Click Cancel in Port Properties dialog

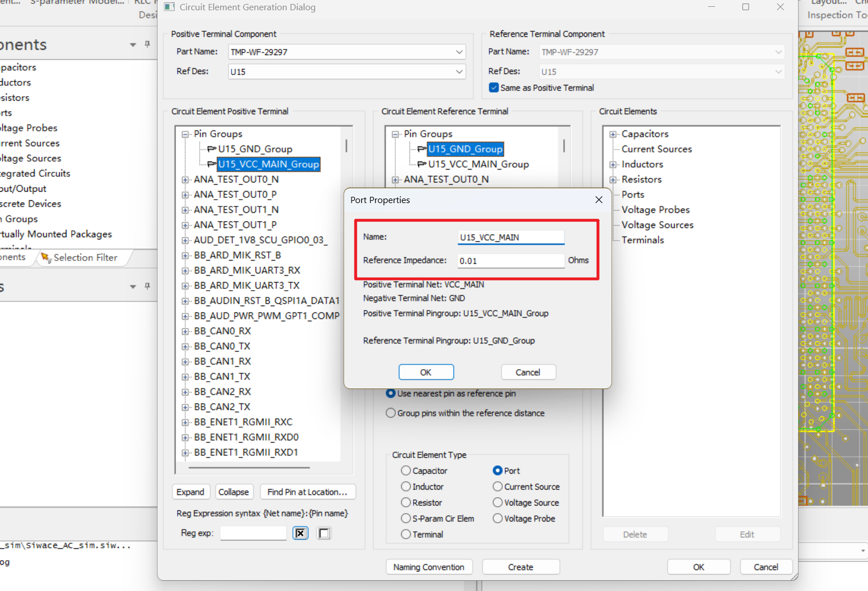[x=528, y=372]
